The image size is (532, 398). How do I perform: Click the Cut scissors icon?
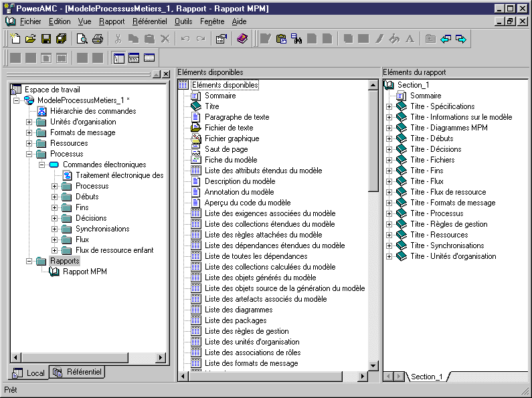click(x=118, y=39)
